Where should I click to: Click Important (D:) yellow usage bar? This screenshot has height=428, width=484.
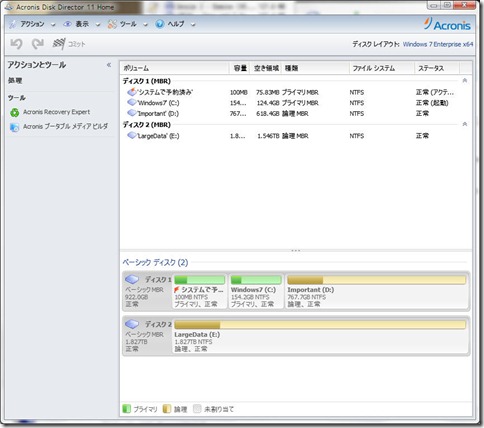point(376,280)
